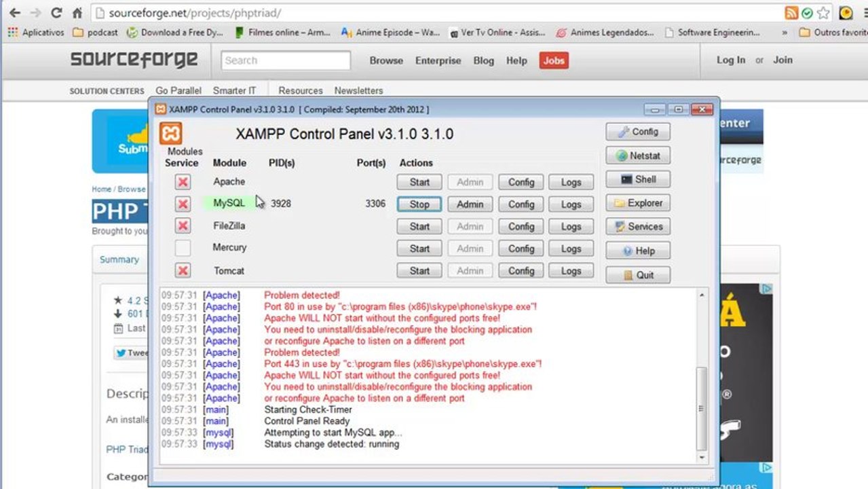Click the Join link on sourceforge
The width and height of the screenshot is (868, 489).
click(x=782, y=60)
